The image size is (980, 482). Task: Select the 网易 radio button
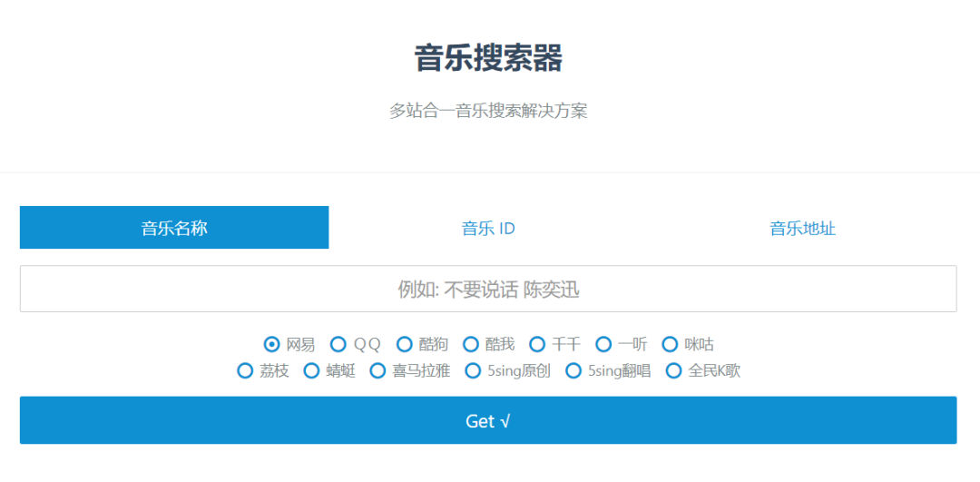(271, 344)
